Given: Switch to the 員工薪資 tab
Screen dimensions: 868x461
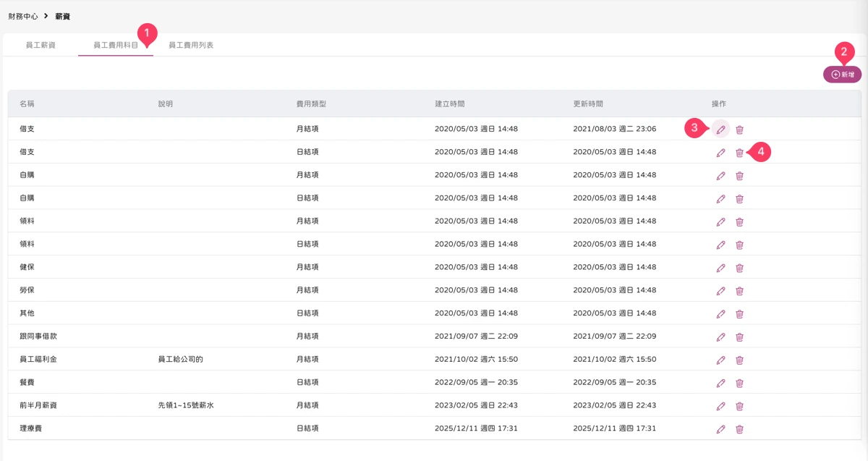Looking at the screenshot, I should pyautogui.click(x=41, y=45).
